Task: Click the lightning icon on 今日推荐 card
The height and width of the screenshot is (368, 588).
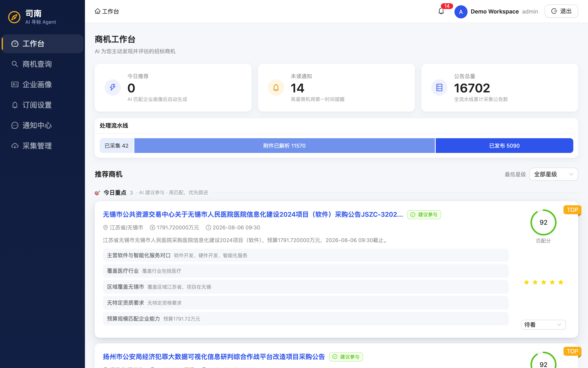Action: coord(113,87)
